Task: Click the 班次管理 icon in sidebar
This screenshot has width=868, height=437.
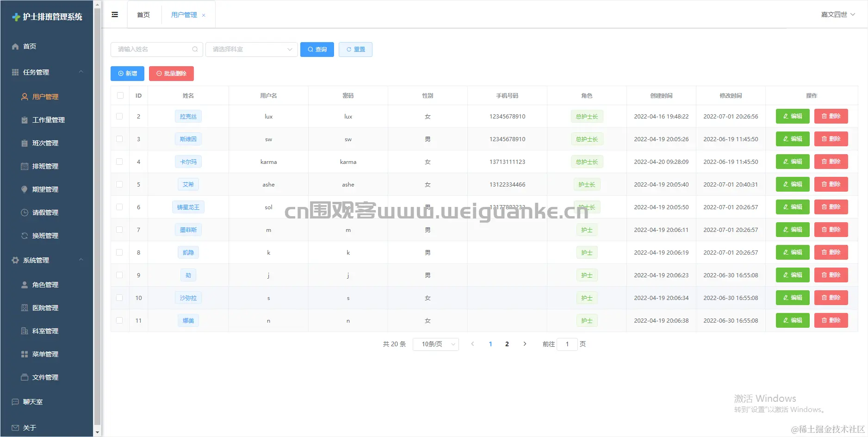Action: click(x=25, y=143)
